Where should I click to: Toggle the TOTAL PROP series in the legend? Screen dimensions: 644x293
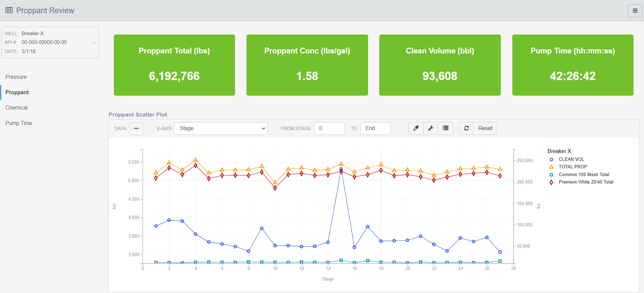(x=572, y=167)
